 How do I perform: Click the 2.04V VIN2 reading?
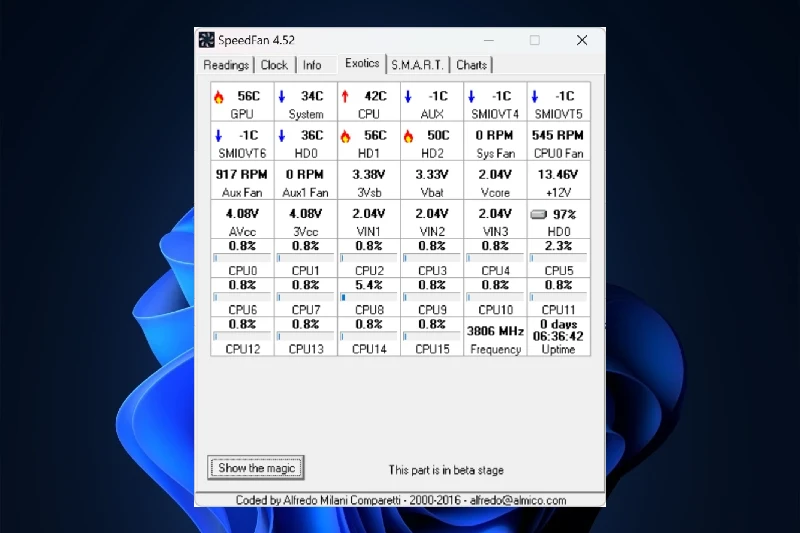pos(432,214)
